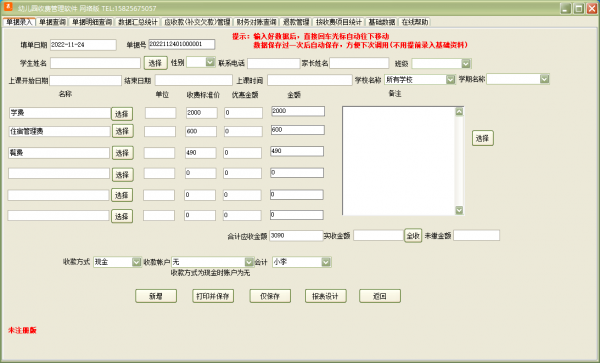Click 住宿管理费 金额 field showing 600
600x363 pixels.
pos(297,130)
